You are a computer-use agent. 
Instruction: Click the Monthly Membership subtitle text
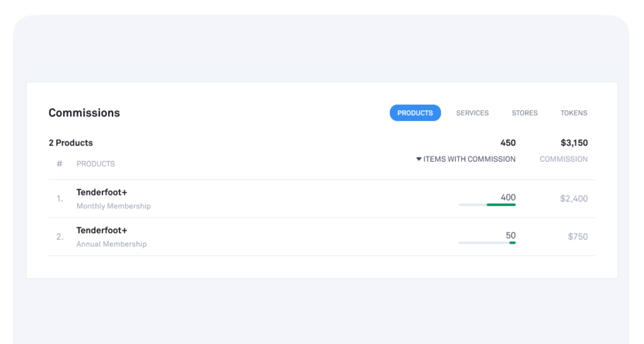(x=113, y=206)
